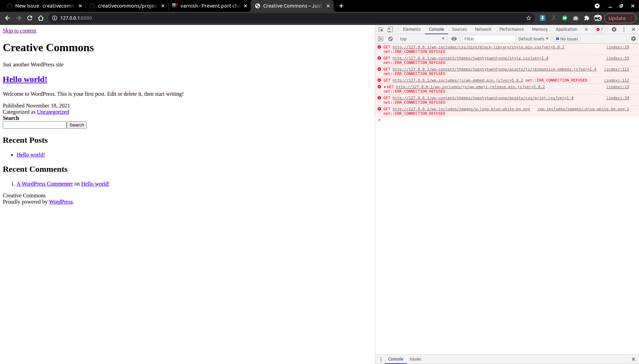Switch to the Performance panel

tap(511, 29)
